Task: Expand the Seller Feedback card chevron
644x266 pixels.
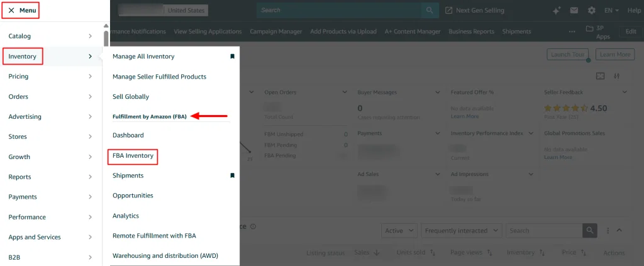Action: 625,92
